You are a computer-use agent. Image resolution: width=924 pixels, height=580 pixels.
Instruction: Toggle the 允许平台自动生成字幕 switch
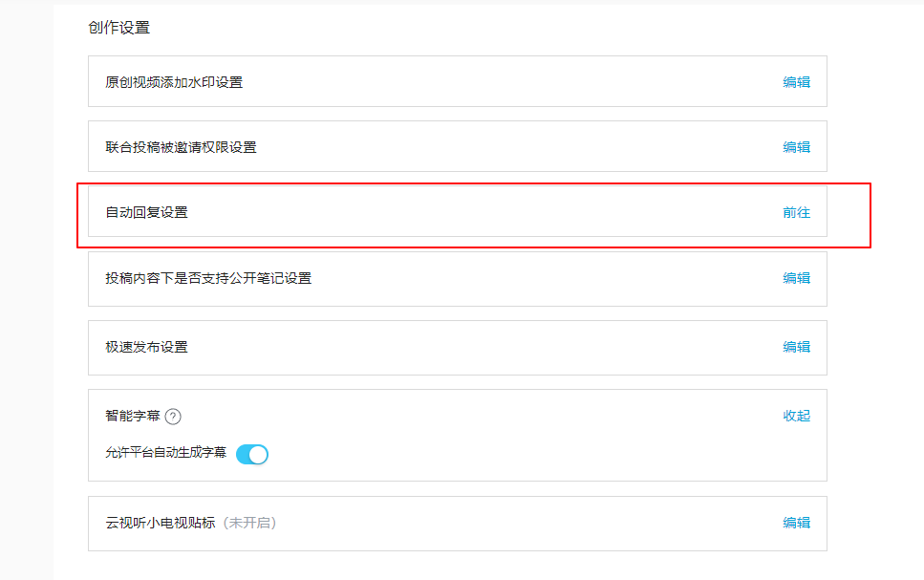[252, 454]
